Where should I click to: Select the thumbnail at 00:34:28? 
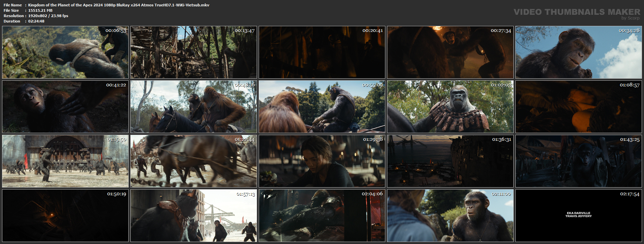579,52
